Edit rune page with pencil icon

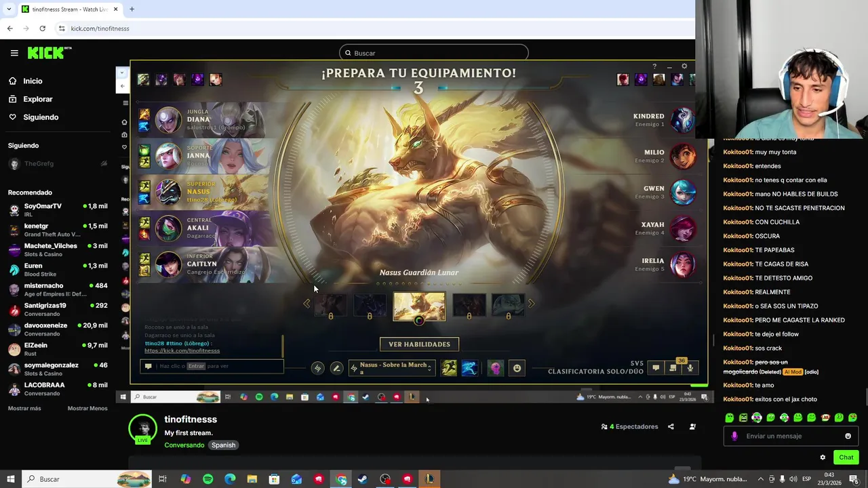click(x=336, y=368)
